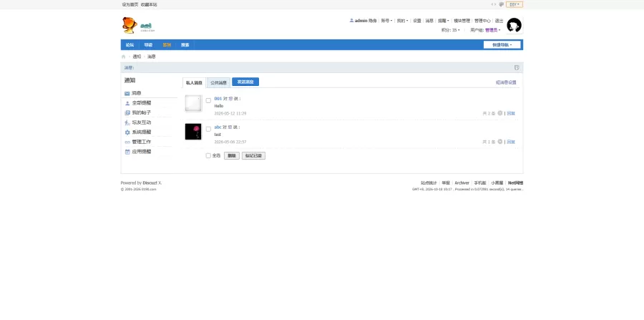Viewport: 644px width, 320px height.
Task: Click the user icon beside admin
Action: (351, 21)
